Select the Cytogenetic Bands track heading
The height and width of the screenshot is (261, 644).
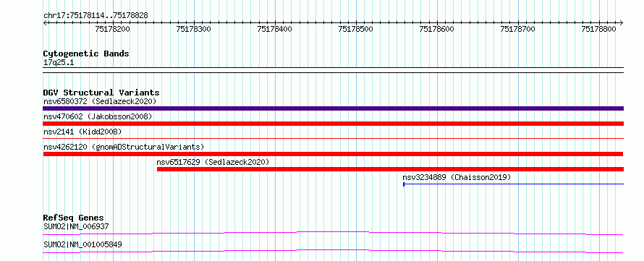pos(86,54)
